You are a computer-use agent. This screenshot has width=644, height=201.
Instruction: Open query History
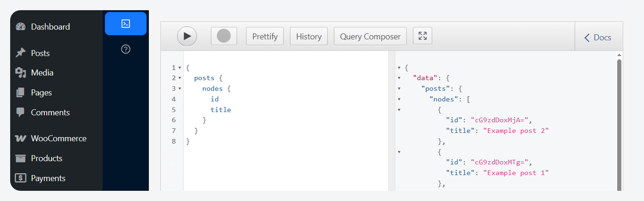(x=309, y=36)
